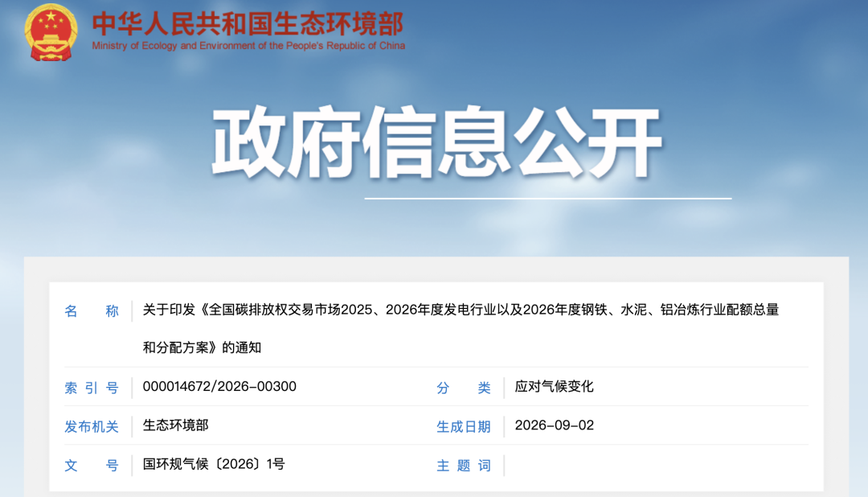868x497 pixels.
Task: Click the title continuation 和分配方案》的通知
Action: (x=202, y=347)
